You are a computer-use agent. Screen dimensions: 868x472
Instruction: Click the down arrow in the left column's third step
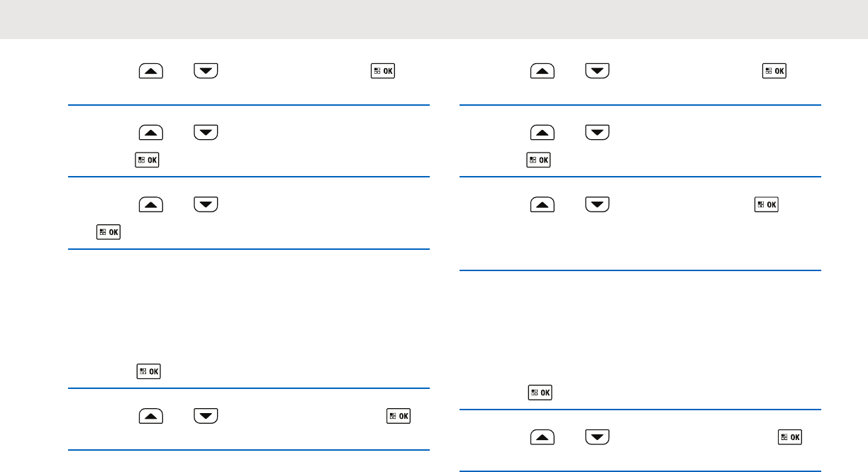pos(206,204)
